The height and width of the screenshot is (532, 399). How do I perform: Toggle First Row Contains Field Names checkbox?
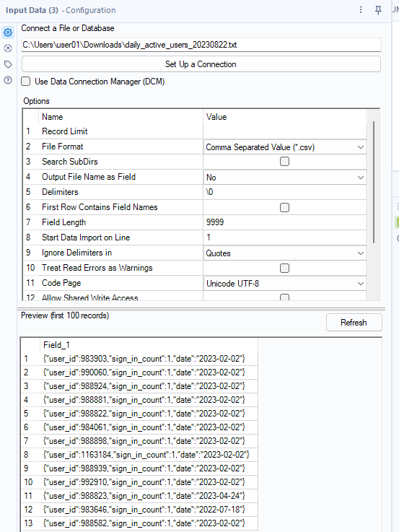[285, 207]
